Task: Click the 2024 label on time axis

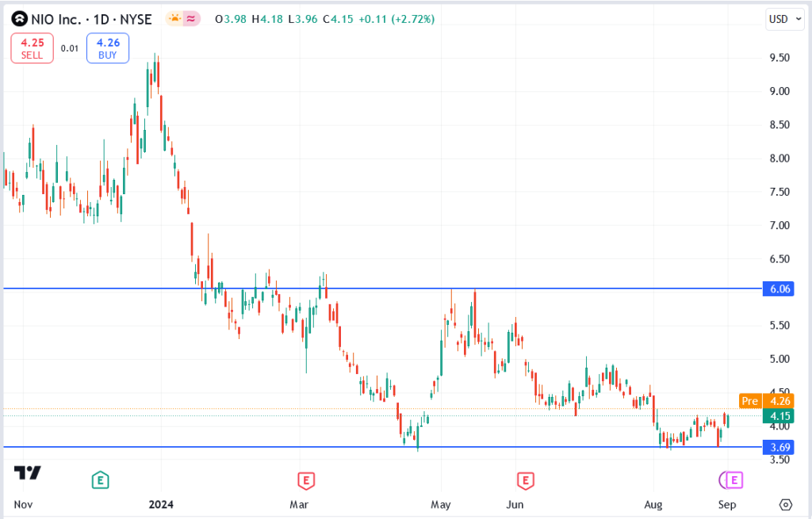Action: (161, 505)
